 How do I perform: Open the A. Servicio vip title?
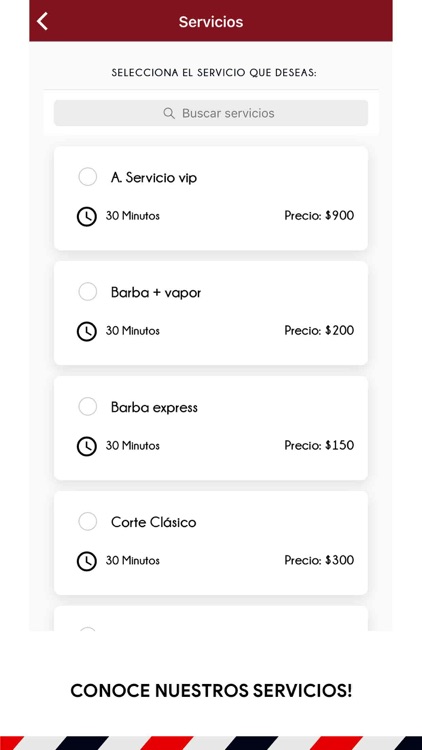tap(154, 177)
